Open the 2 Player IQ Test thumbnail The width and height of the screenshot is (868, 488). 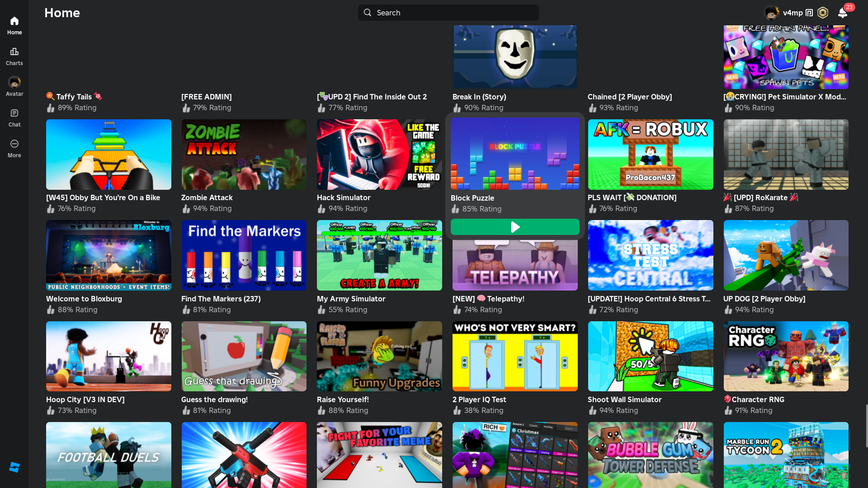click(x=515, y=357)
